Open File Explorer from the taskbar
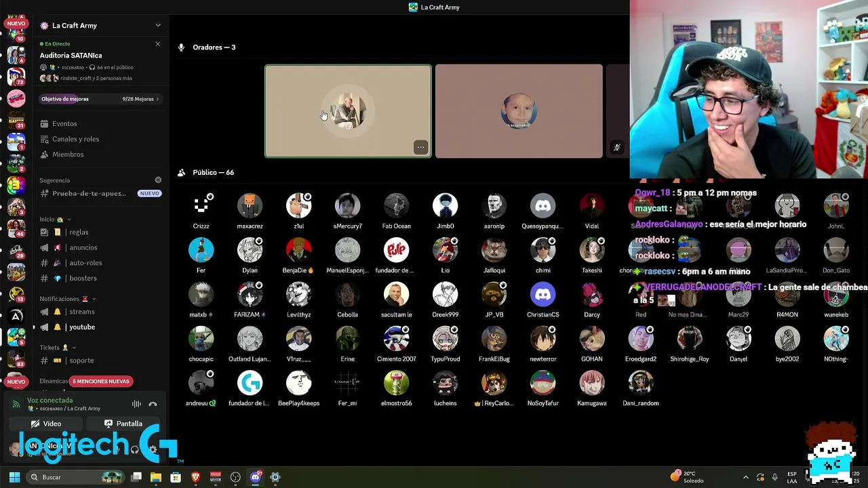 156,477
